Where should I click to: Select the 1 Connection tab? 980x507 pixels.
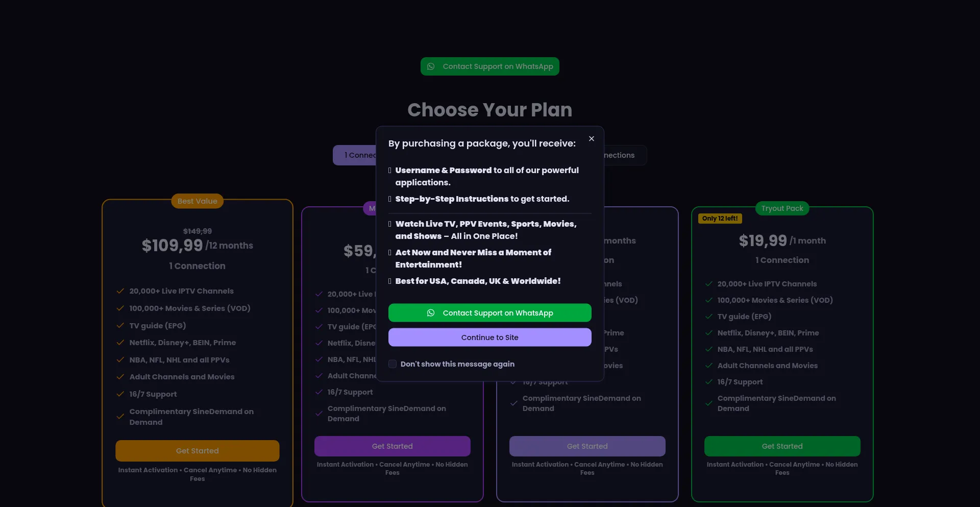point(355,155)
